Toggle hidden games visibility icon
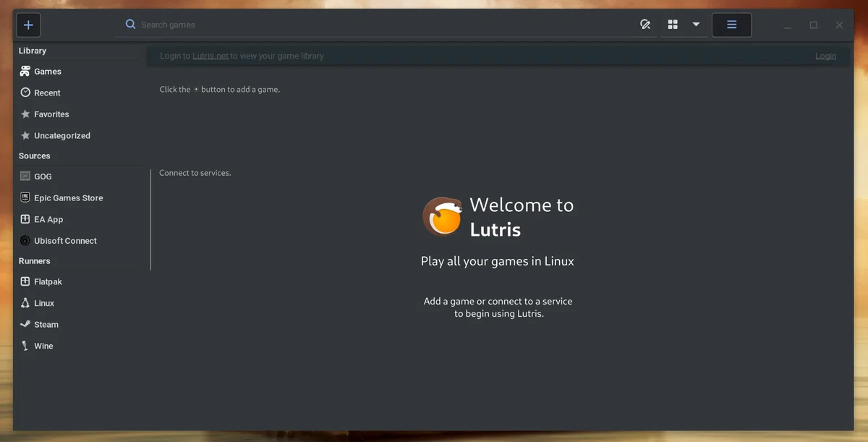This screenshot has width=868, height=442. (645, 25)
